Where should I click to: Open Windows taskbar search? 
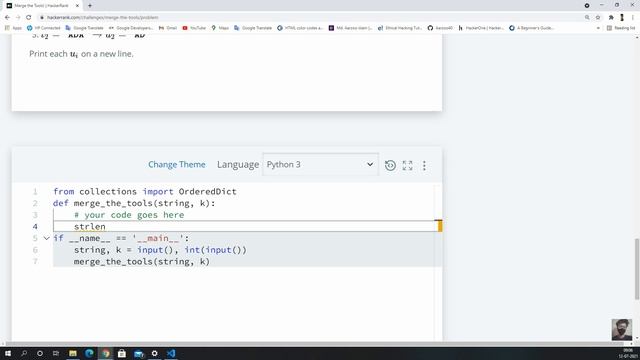tap(24, 353)
